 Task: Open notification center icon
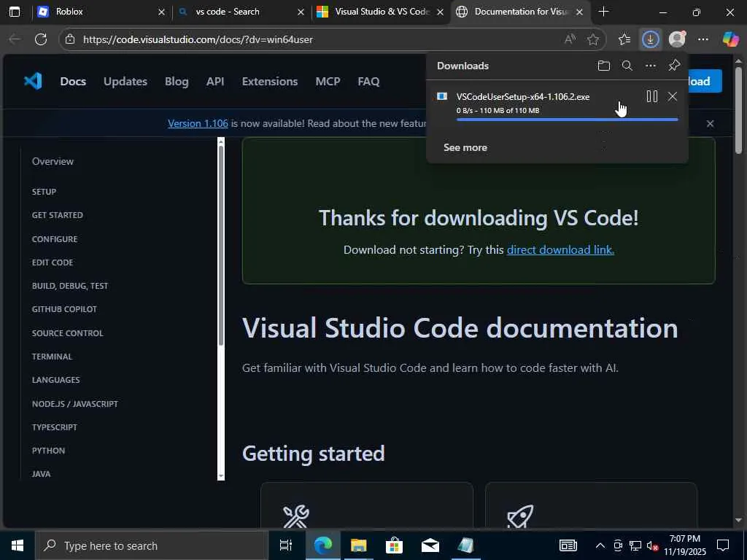(x=723, y=545)
